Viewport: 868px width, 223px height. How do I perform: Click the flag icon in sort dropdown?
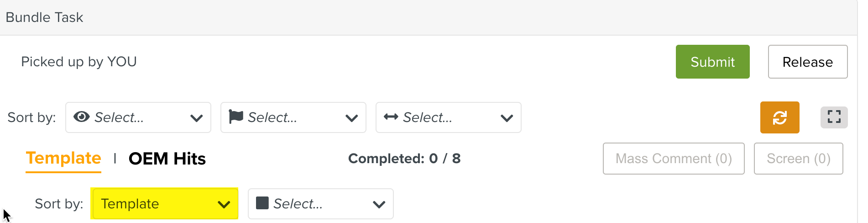pyautogui.click(x=235, y=117)
